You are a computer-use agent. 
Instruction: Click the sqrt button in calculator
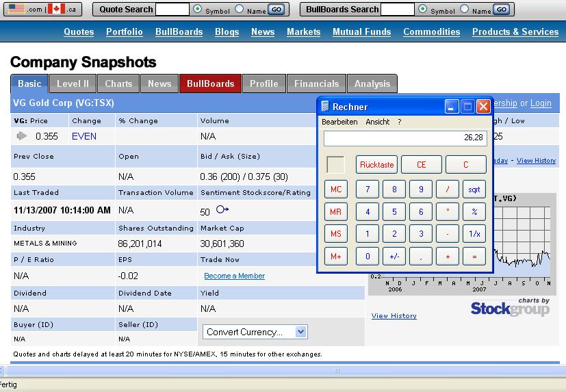(x=474, y=189)
